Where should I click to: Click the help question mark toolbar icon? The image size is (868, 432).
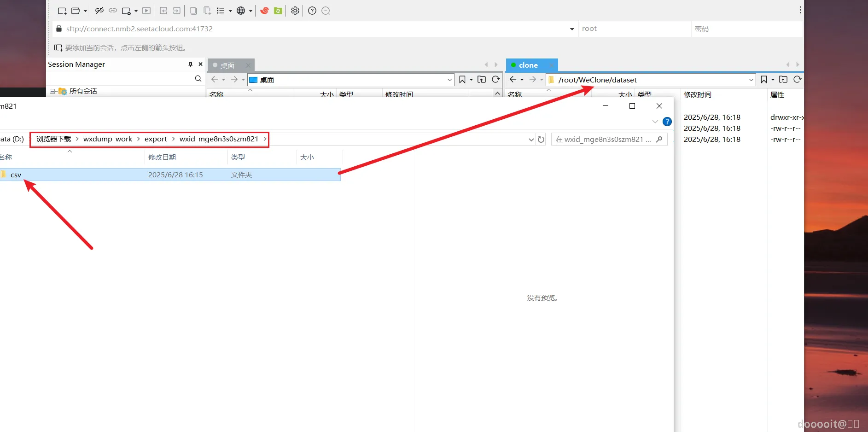312,11
